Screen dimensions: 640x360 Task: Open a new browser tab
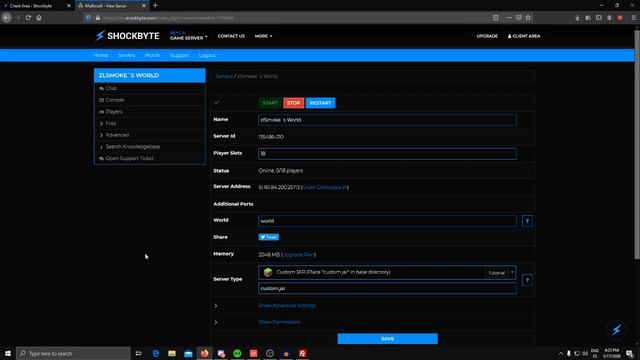click(x=155, y=6)
